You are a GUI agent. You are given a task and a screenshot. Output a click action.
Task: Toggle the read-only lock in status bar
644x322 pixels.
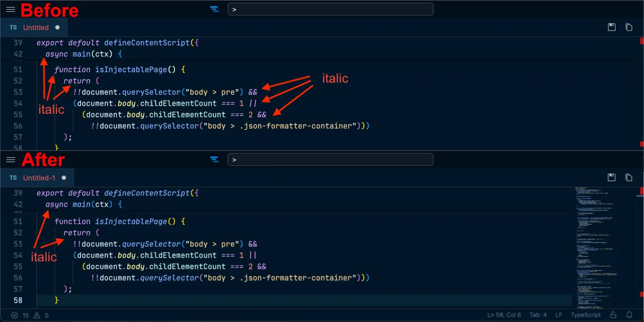coord(614,315)
